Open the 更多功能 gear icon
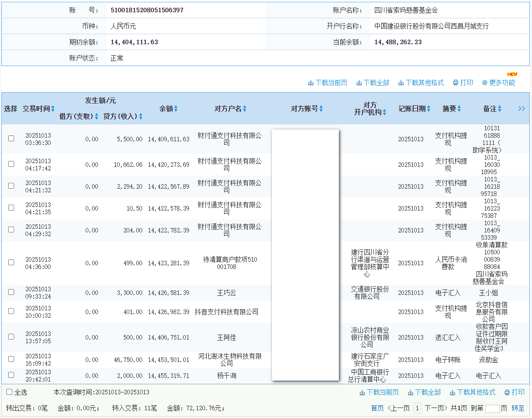 [485, 83]
